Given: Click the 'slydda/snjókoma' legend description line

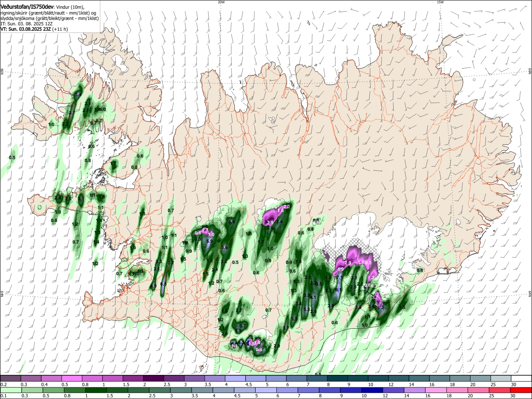Looking at the screenshot, I should 49,18.
